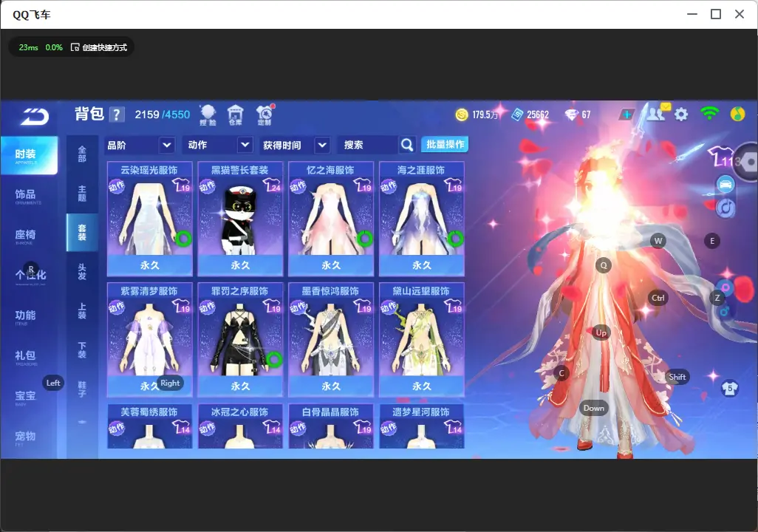758x532 pixels.
Task: Click the blue coupon currency icon
Action: click(517, 115)
